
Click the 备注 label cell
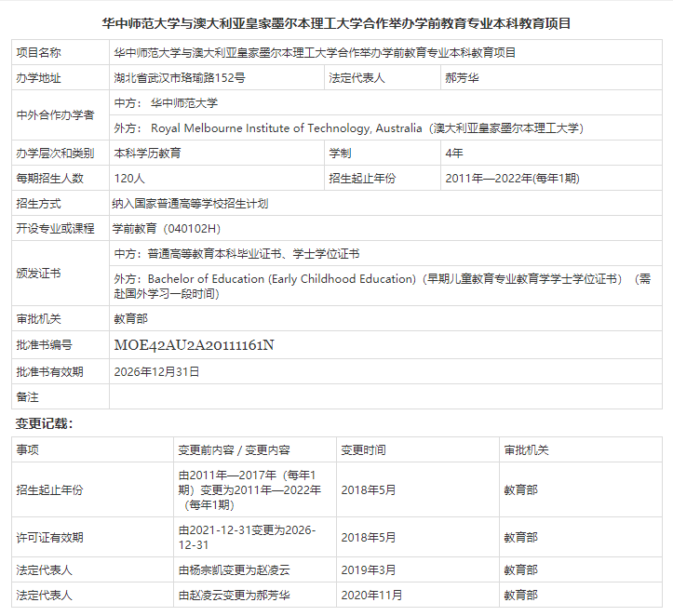point(61,396)
